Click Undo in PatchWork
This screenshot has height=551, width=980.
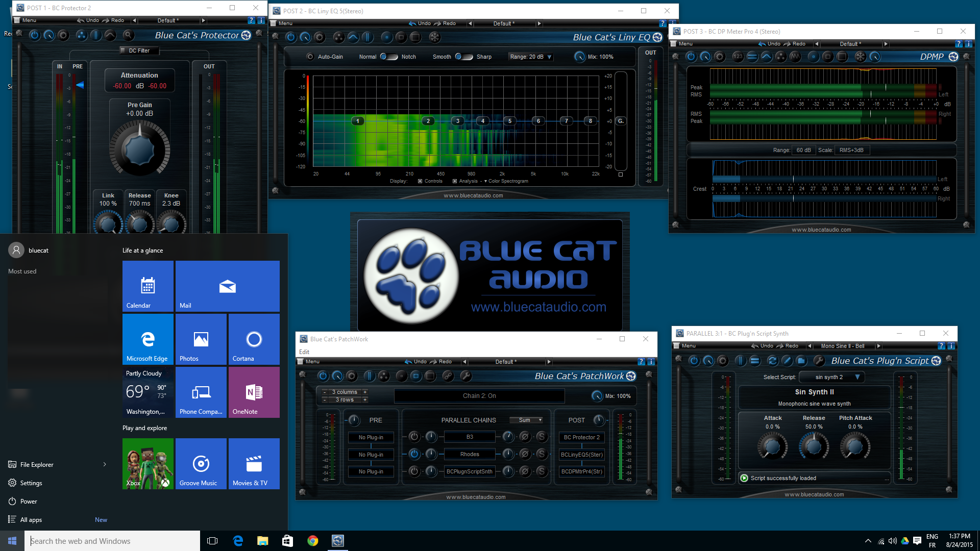coord(415,362)
